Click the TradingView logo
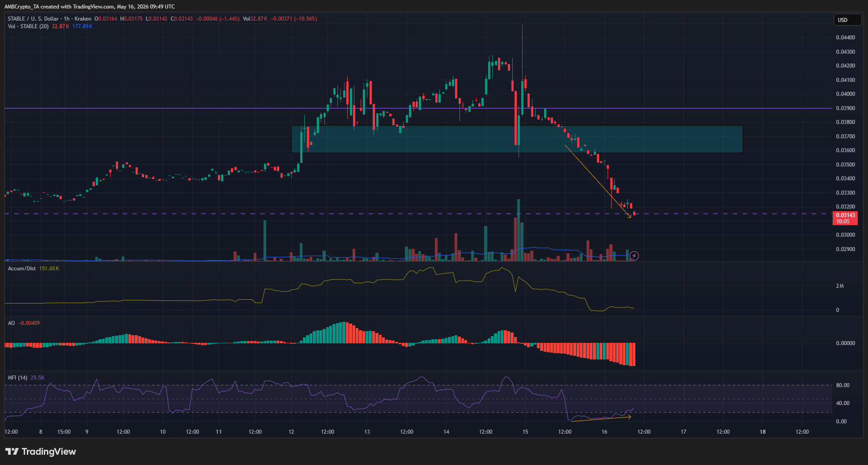 [x=41, y=452]
